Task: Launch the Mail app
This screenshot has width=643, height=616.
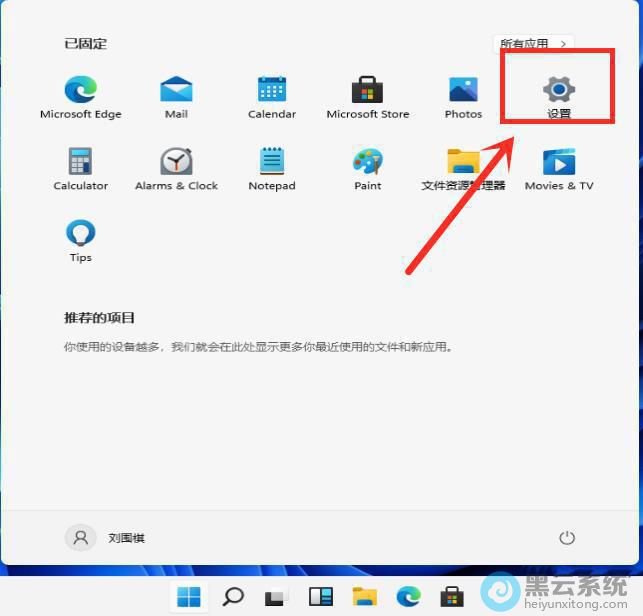Action: [x=176, y=91]
